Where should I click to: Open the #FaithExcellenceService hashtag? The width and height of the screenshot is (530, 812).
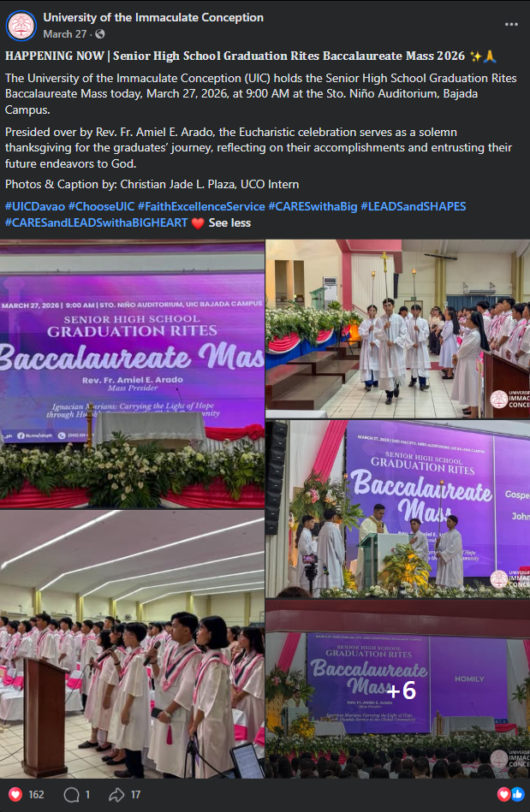pyautogui.click(x=201, y=206)
